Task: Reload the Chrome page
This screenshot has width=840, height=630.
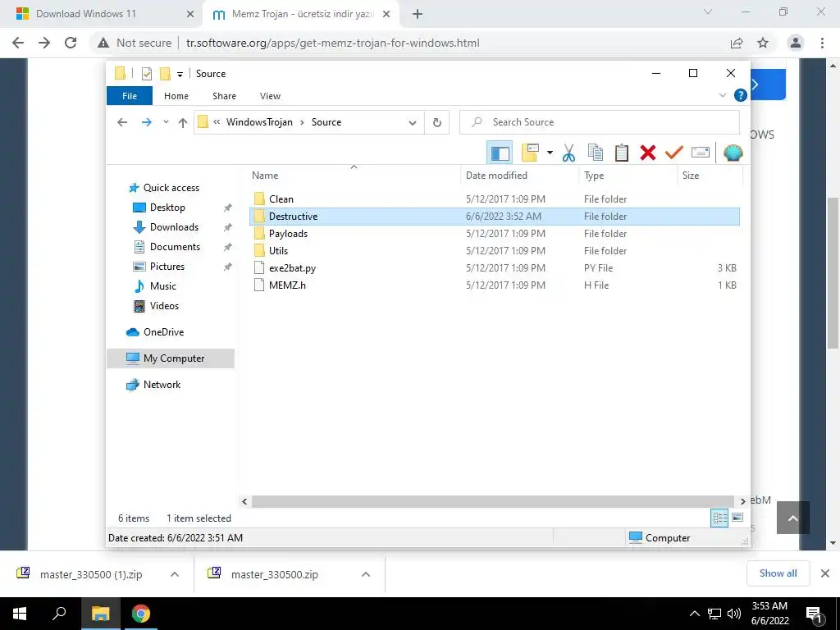Action: pos(71,43)
